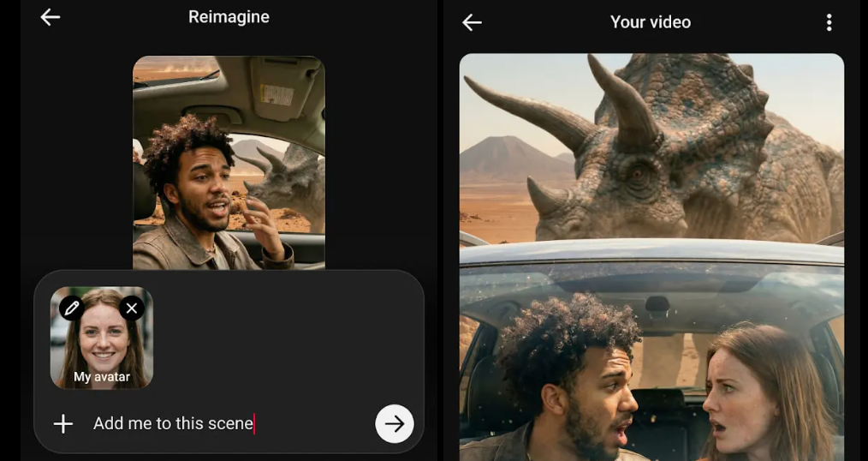Tap the plus icon to add media
The image size is (868, 461).
(63, 423)
